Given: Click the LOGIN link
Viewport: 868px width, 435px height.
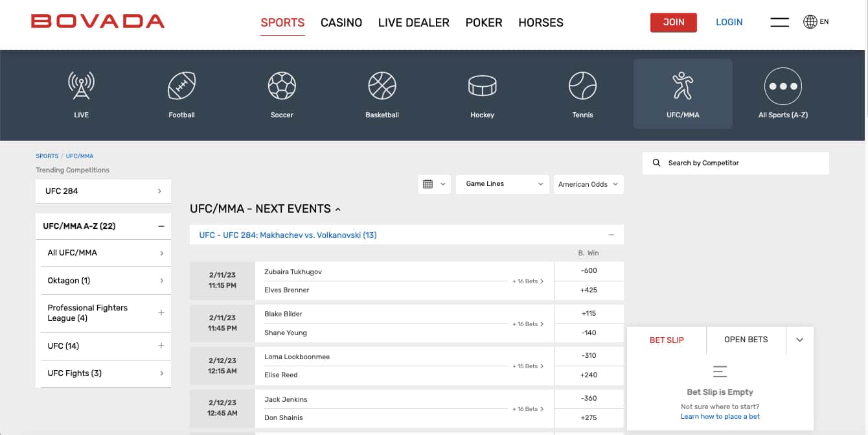Looking at the screenshot, I should pyautogui.click(x=729, y=22).
